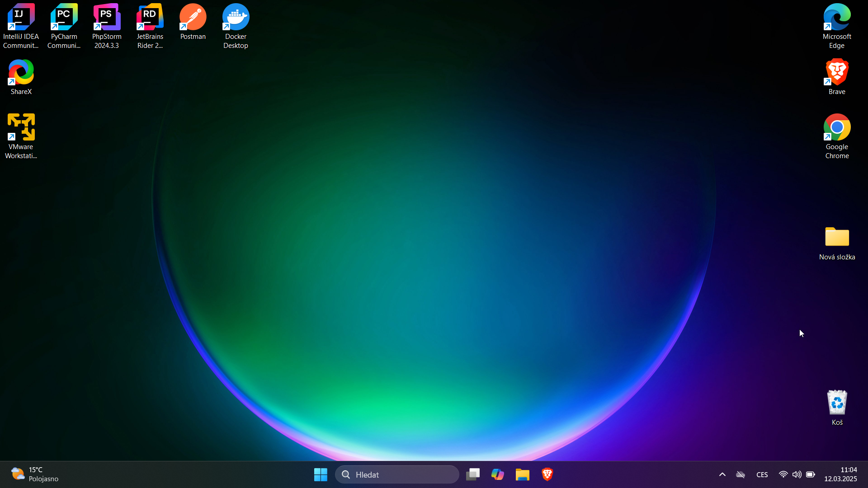Click the Hledat search box
This screenshot has height=488, width=868.
397,474
